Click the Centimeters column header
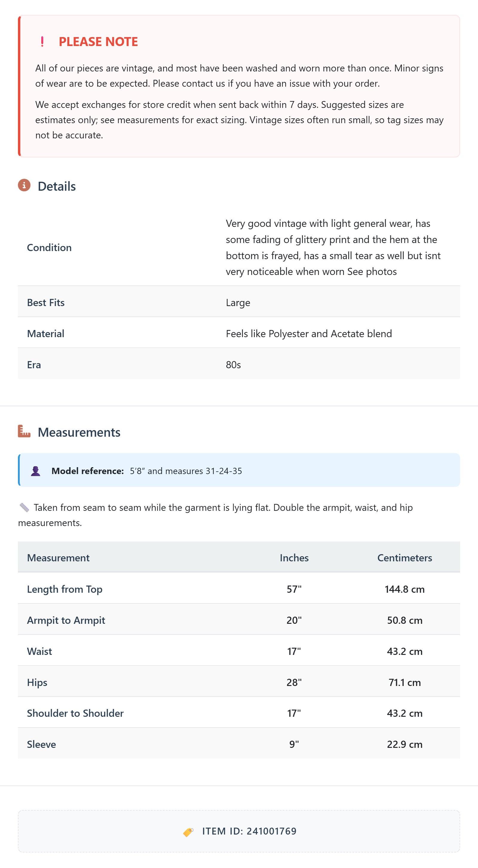Viewport: 478px width, 868px height. tap(405, 558)
